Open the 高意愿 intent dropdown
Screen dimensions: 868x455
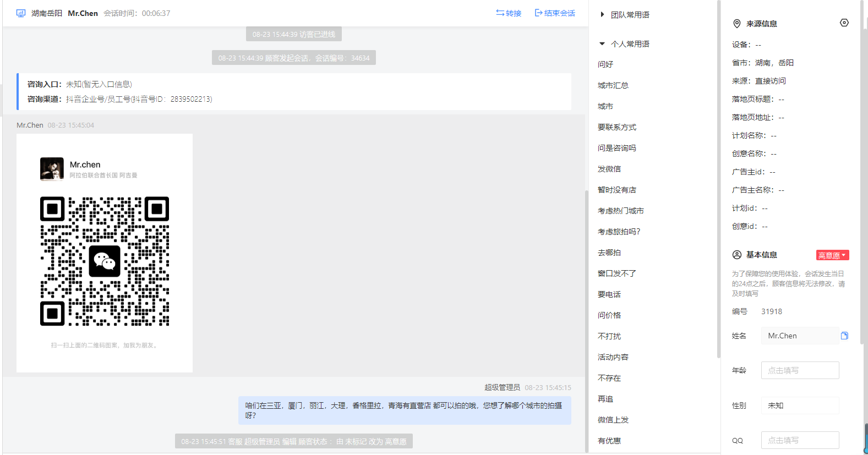click(832, 255)
